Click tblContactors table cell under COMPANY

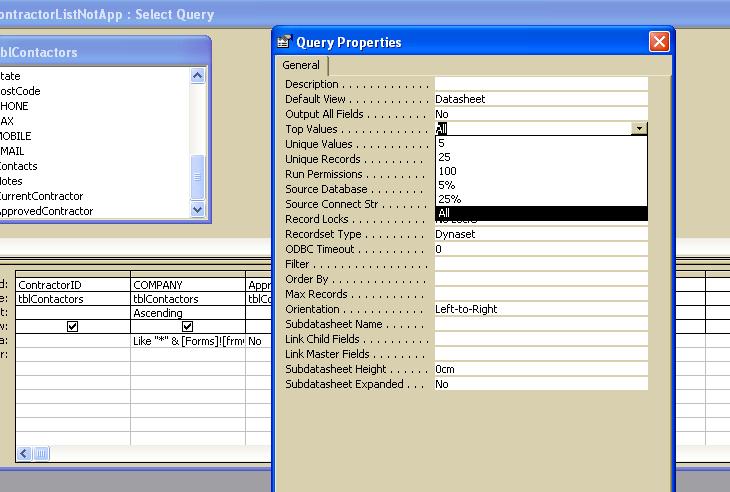188,299
